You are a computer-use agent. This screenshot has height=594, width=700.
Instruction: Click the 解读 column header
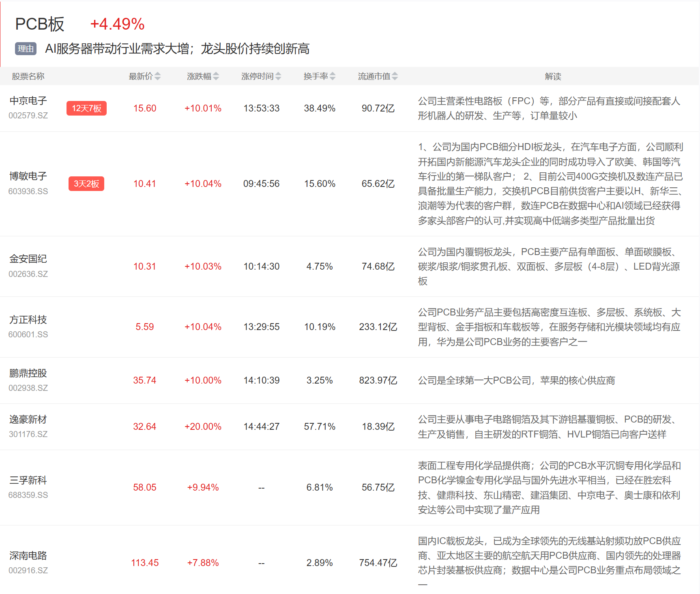(553, 76)
